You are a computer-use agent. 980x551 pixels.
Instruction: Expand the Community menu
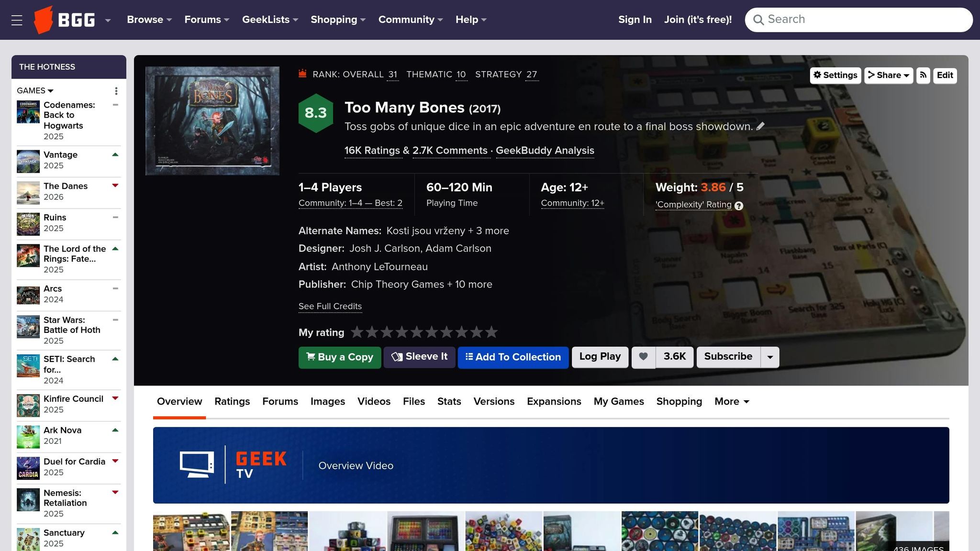tap(411, 20)
